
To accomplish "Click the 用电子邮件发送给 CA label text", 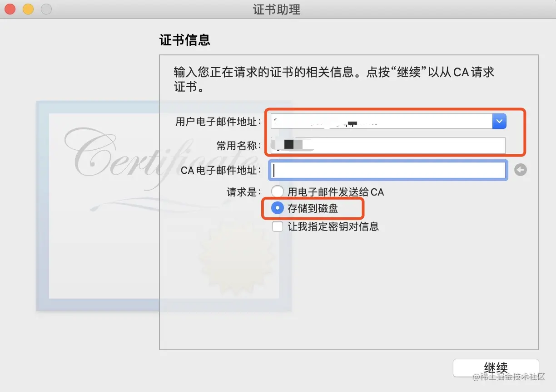I will (336, 192).
